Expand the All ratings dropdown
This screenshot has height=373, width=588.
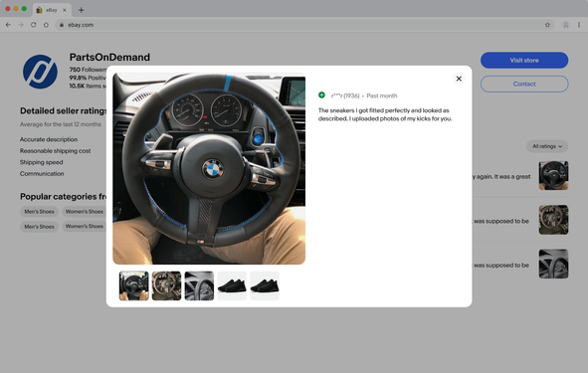coord(547,146)
